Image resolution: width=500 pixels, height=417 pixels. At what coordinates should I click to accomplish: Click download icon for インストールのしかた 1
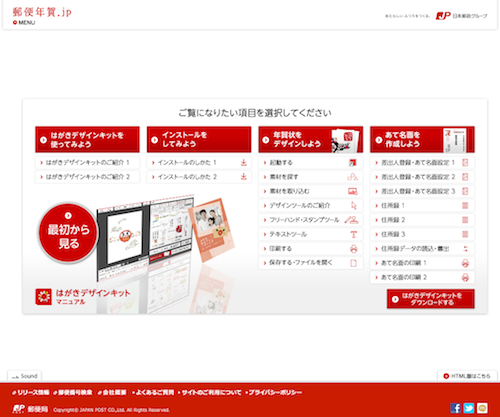tap(244, 163)
